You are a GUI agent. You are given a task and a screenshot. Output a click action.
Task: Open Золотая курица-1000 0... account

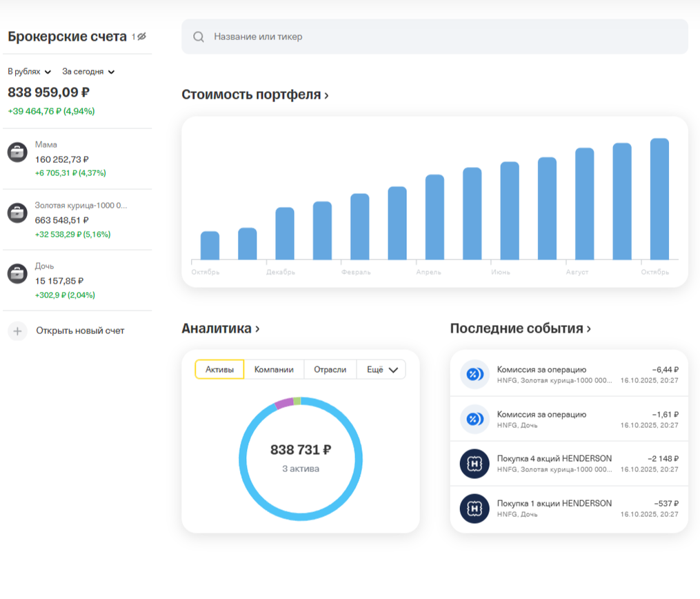(77, 219)
